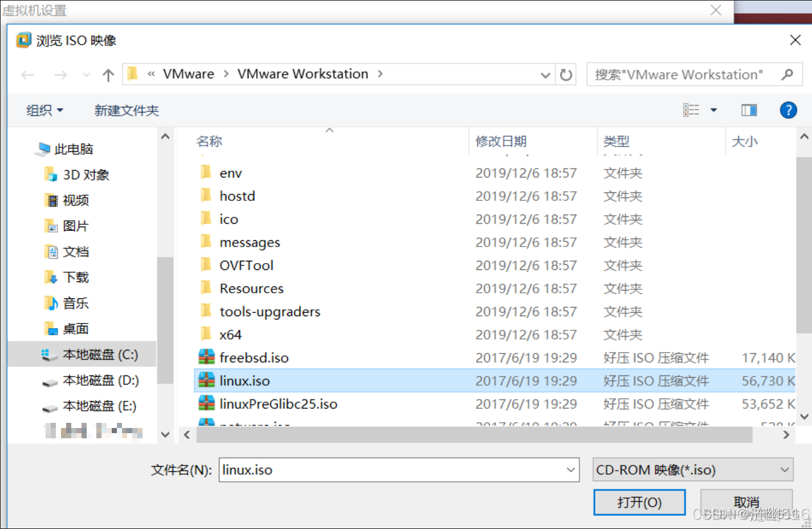Click the messages folder icon
Viewport: 812px width, 529px height.
click(206, 241)
